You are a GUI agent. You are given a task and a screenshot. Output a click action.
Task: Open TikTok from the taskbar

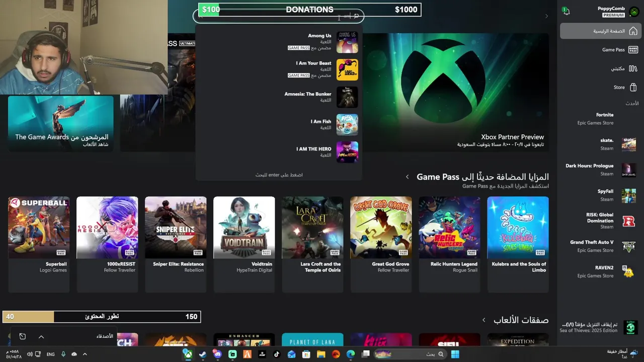tap(276, 354)
